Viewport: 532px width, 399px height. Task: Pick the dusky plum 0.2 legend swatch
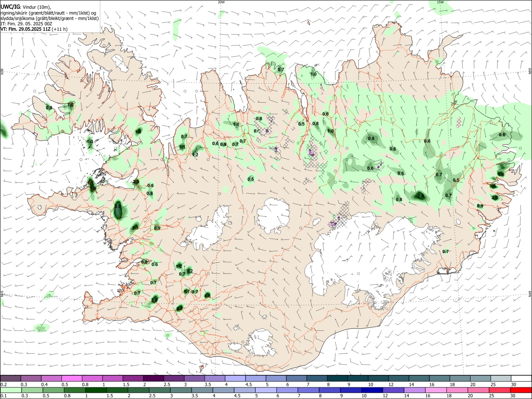tap(10, 378)
